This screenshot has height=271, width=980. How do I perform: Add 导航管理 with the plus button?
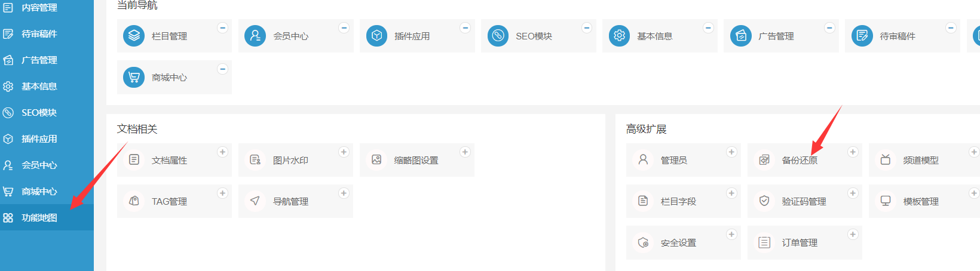pyautogui.click(x=344, y=193)
